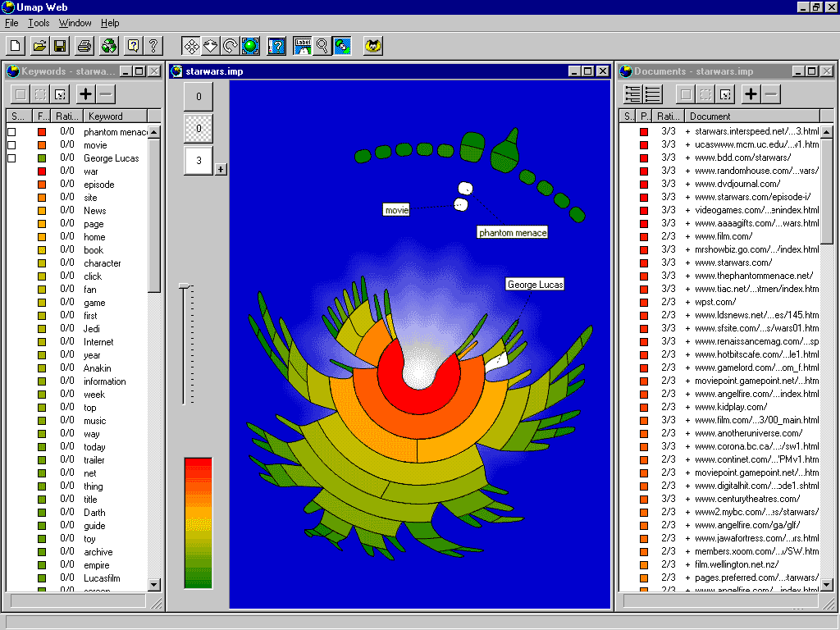Click the New file toolbar icon
The image size is (840, 630).
coord(16,46)
